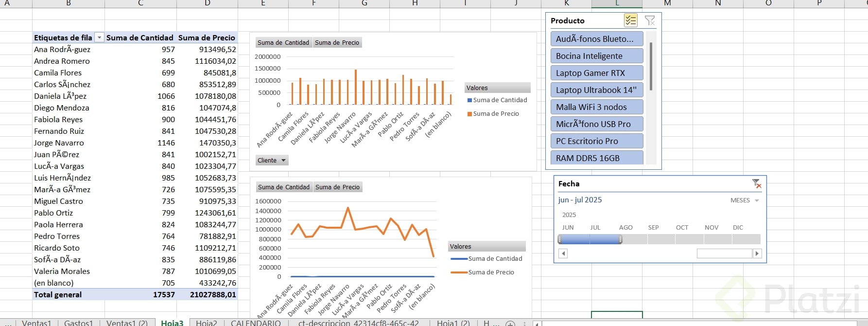Select Laptop Gamer RTX slicer item
The width and height of the screenshot is (868, 326).
597,73
